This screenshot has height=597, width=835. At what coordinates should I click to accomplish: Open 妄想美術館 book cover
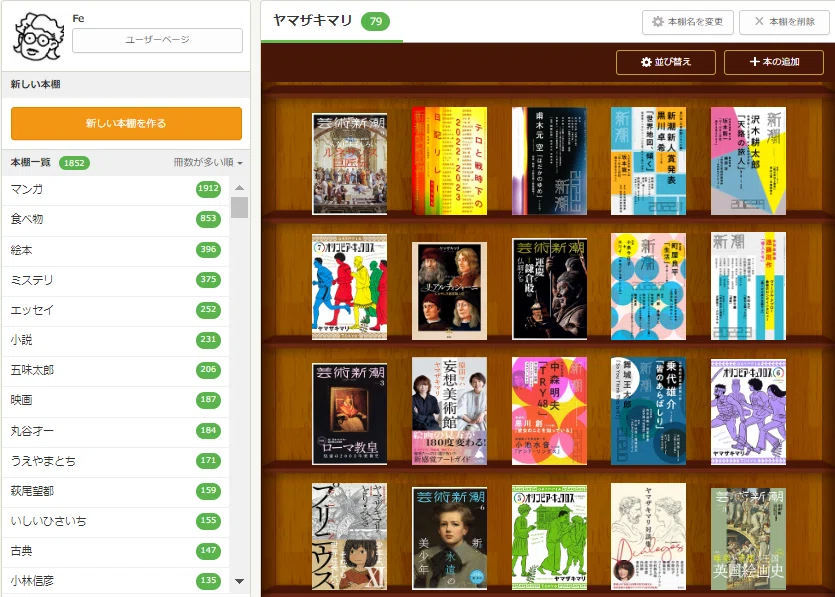click(x=449, y=411)
